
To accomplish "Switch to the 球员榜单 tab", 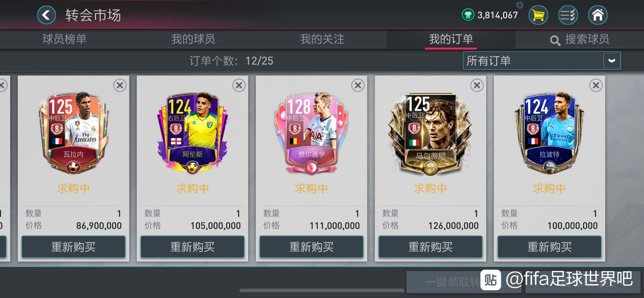I will [x=64, y=39].
